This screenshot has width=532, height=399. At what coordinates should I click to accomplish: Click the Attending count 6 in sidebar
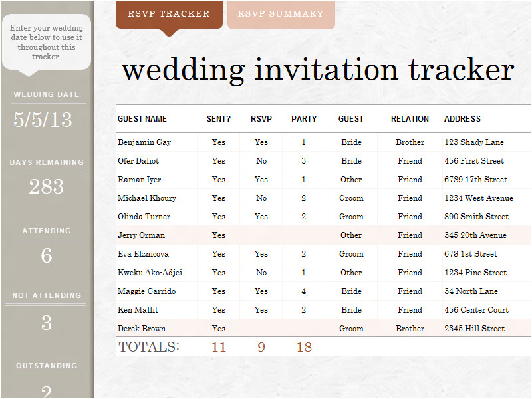[47, 255]
